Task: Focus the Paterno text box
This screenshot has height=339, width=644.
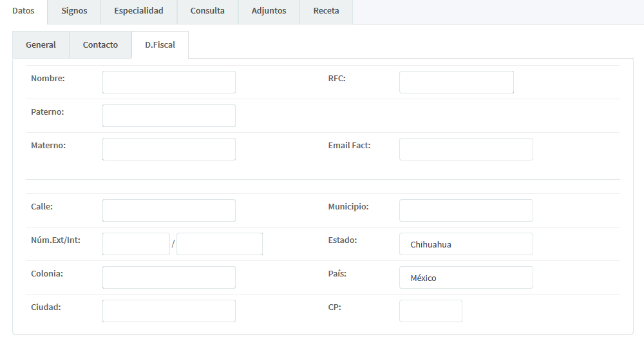Action: click(169, 116)
